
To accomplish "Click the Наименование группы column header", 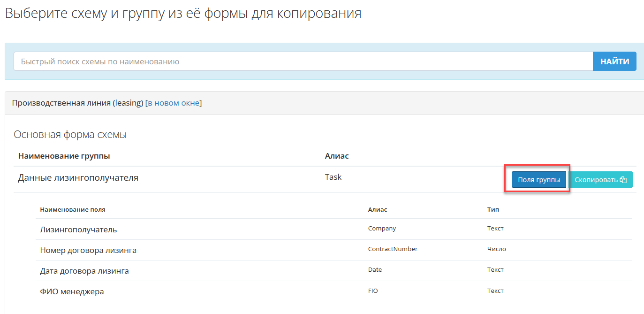I will pyautogui.click(x=64, y=156).
